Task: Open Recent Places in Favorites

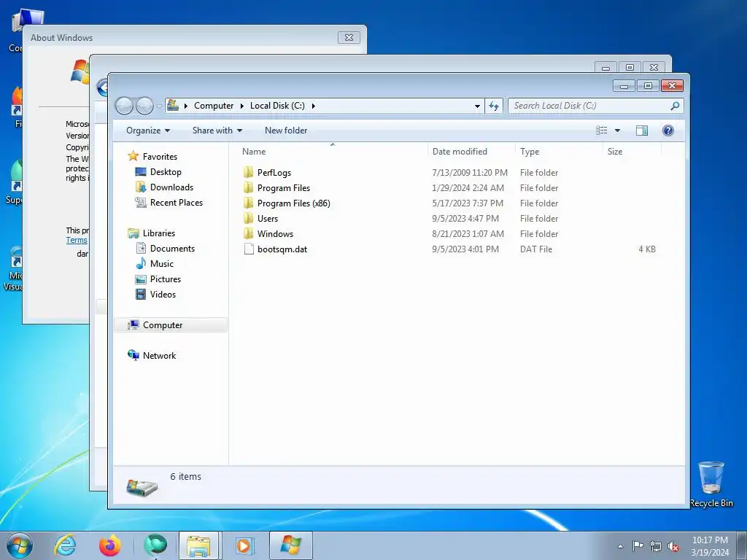Action: coord(177,203)
